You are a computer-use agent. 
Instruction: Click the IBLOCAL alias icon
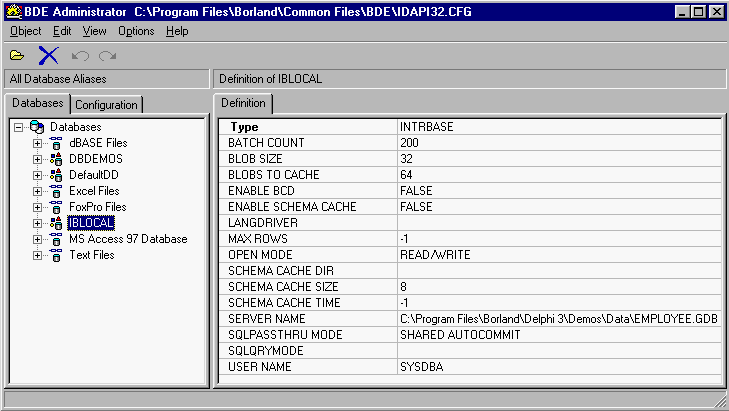tap(56, 223)
